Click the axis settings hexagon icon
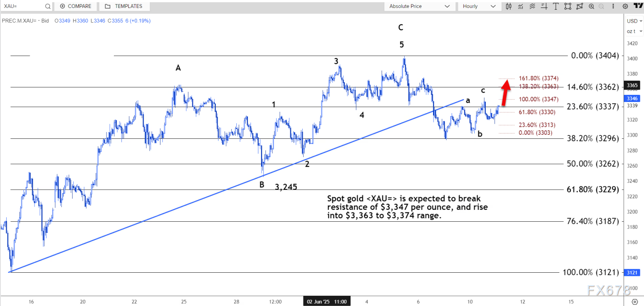The width and height of the screenshot is (644, 306). pos(634,301)
